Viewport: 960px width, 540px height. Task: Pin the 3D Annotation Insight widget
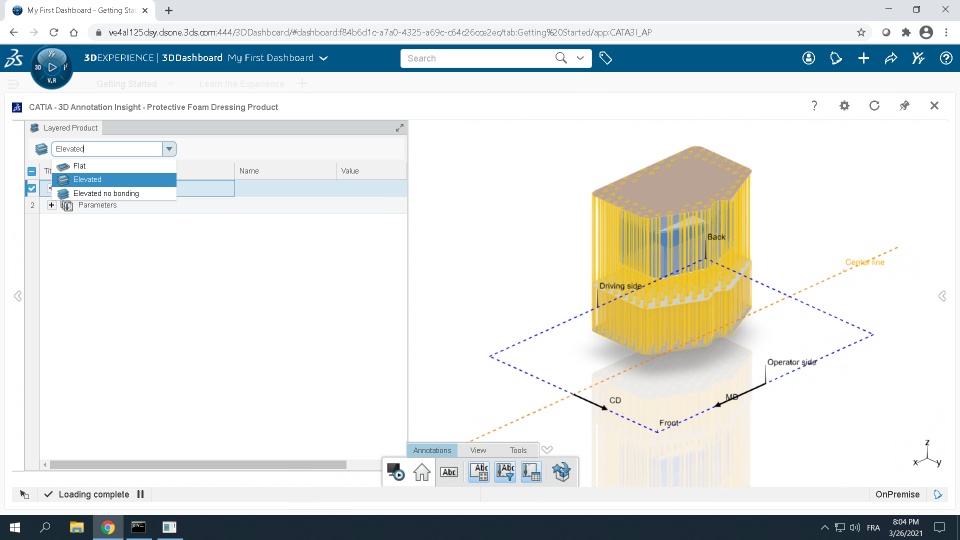click(904, 106)
